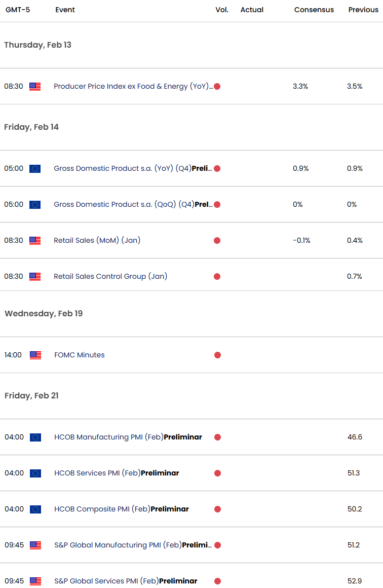Screen dimensions: 383x588
Task: Open the FOMC Minutes event
Action: (80, 355)
